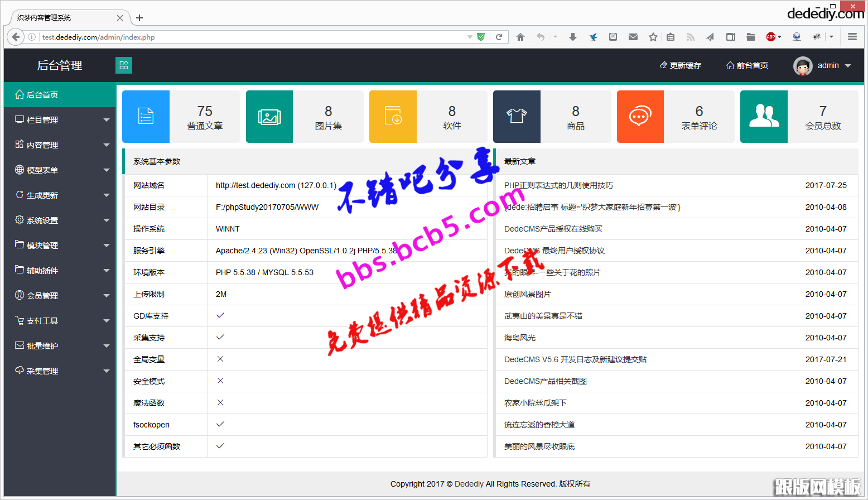Expand 辅助插件 sidebar menu
The height and width of the screenshot is (500, 868).
[x=60, y=271]
